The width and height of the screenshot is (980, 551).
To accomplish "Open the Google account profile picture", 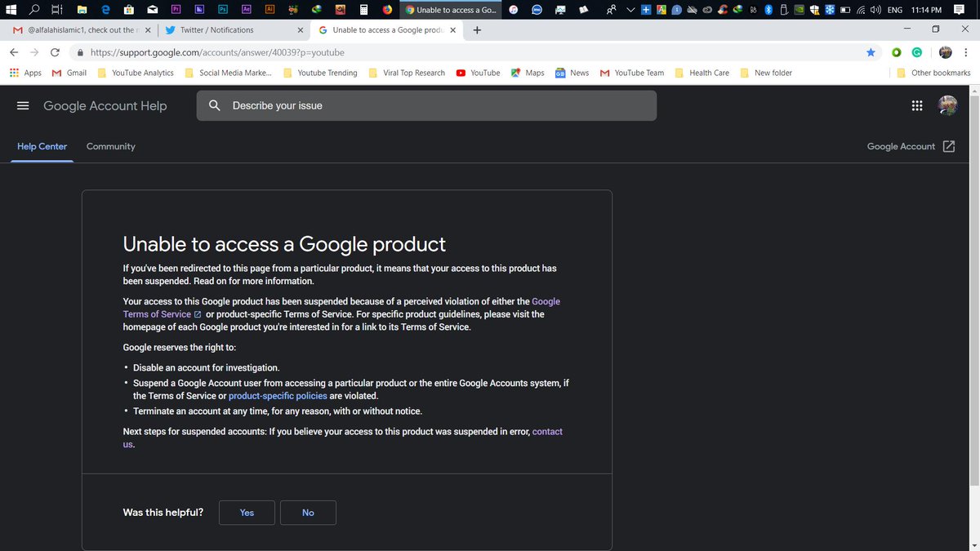I will coord(948,106).
